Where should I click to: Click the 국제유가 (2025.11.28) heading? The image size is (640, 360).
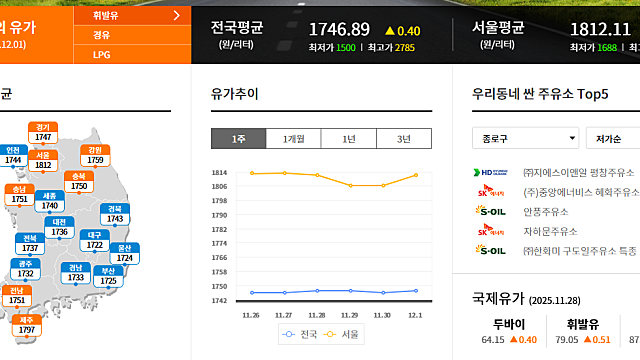[x=526, y=299]
